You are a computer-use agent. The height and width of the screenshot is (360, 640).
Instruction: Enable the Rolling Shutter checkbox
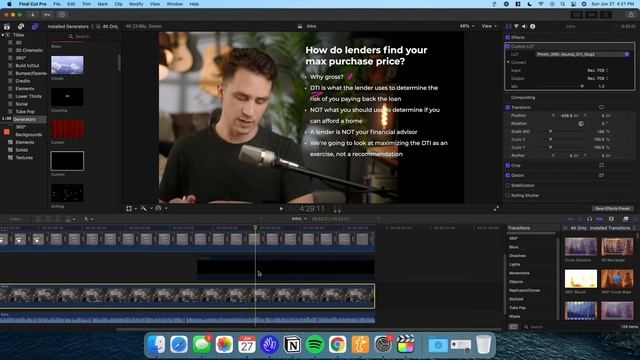pyautogui.click(x=508, y=195)
